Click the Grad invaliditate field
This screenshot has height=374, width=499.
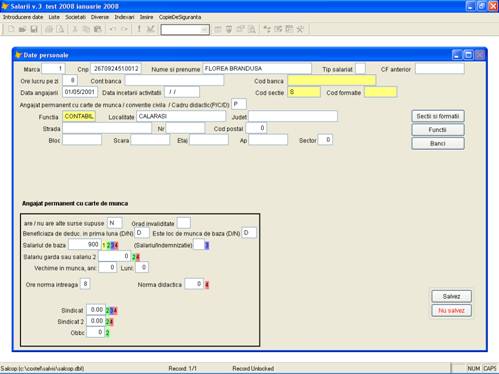(x=184, y=223)
